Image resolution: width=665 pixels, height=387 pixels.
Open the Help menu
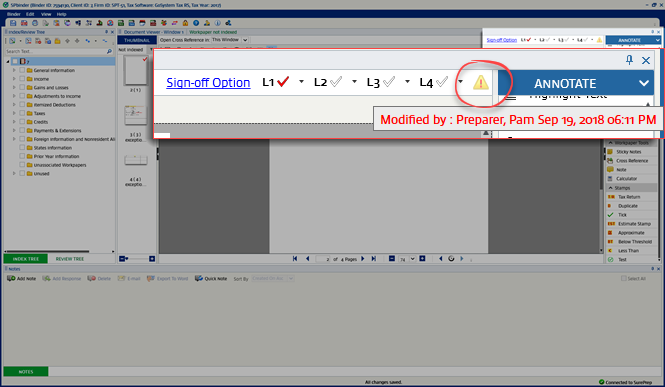[x=61, y=14]
